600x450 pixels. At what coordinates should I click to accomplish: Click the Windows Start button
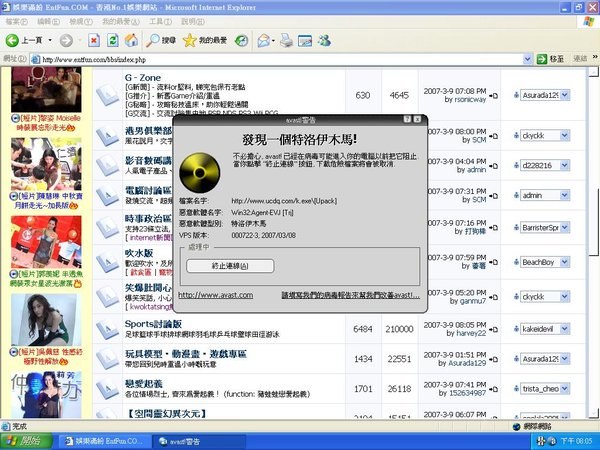pos(26,441)
